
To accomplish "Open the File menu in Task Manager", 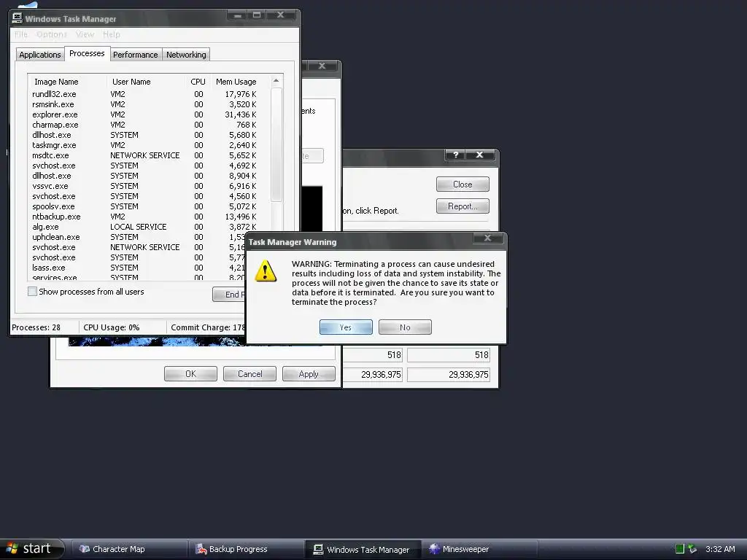I will click(21, 34).
